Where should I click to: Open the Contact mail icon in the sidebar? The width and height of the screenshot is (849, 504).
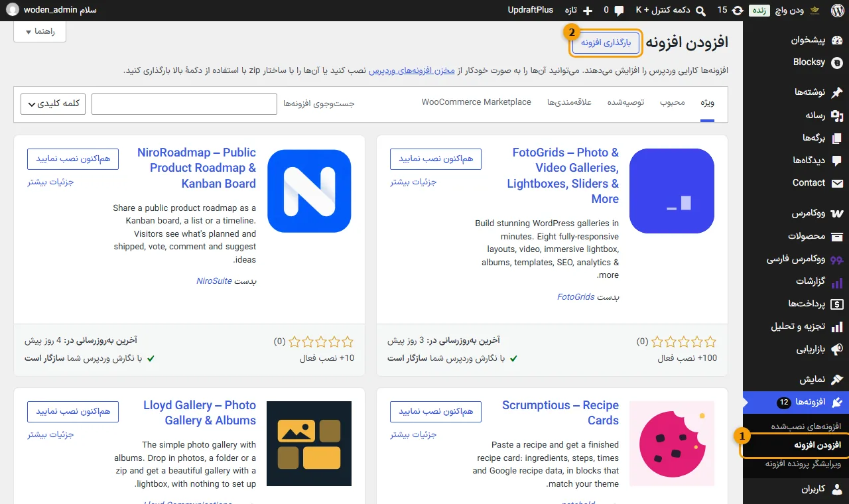pos(837,183)
